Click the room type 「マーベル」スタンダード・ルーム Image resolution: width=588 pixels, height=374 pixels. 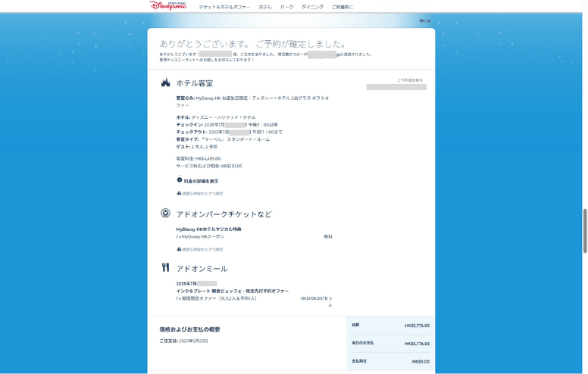click(235, 139)
